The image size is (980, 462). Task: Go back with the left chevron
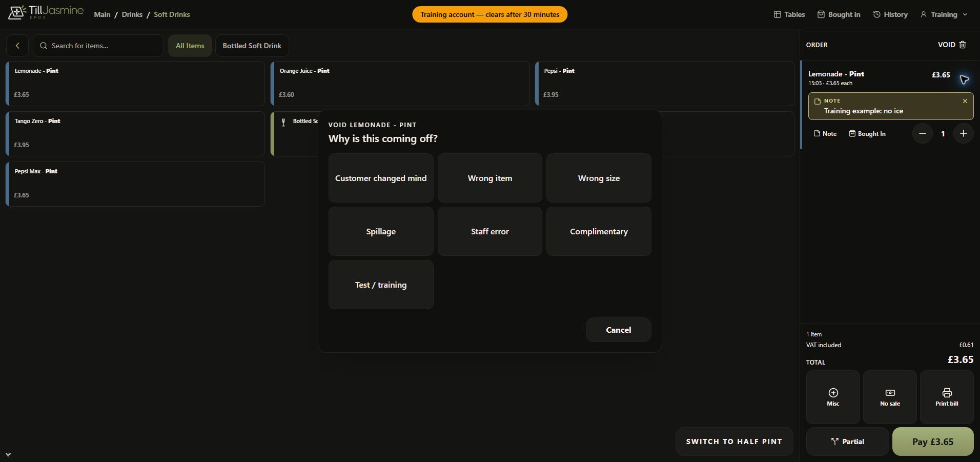17,46
